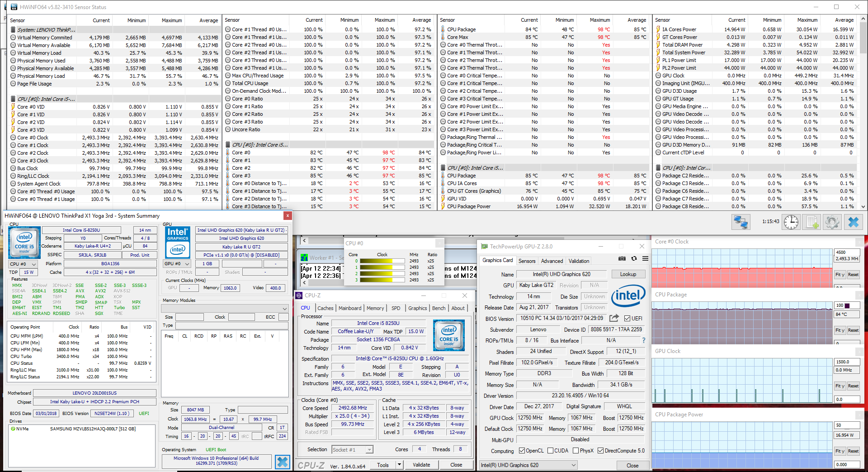Screen dimensions: 868x472
Task: Click the HWiNFO64 Sensor Status title icon
Action: 14,7
